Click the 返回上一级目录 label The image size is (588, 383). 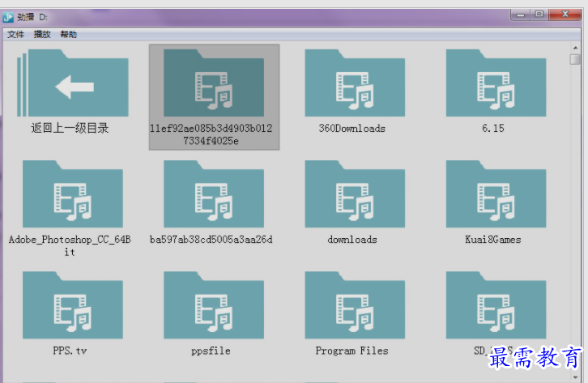70,128
